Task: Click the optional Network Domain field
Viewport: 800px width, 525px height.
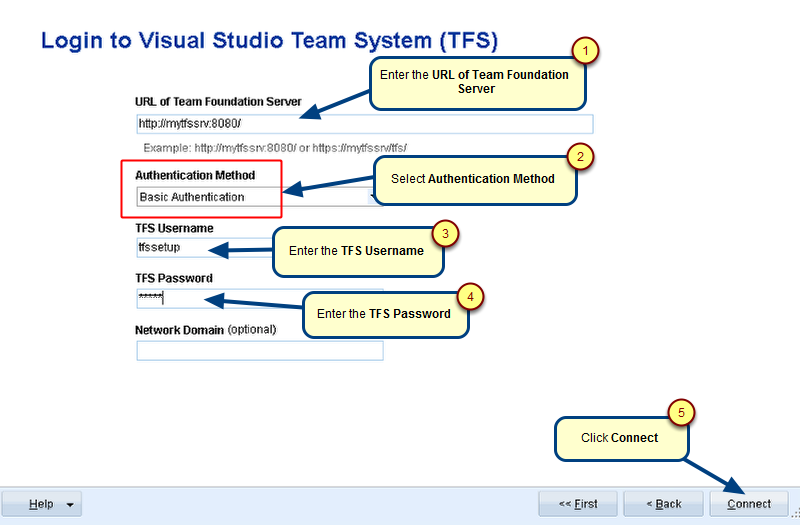Action: [x=260, y=351]
